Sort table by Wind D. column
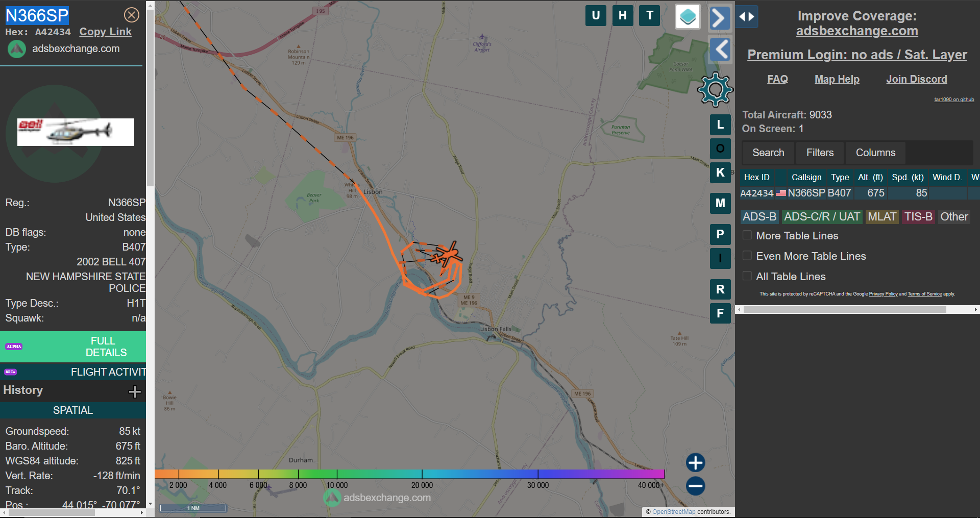 point(947,177)
